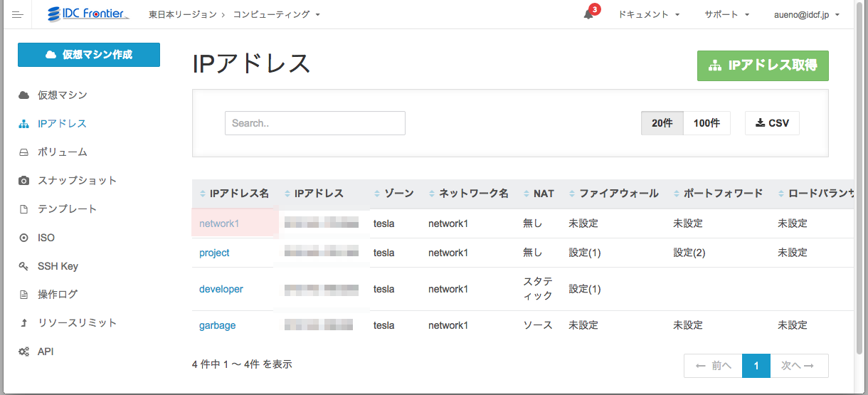
Task: Click 設定(1) firewall cell in project row
Action: tap(585, 253)
